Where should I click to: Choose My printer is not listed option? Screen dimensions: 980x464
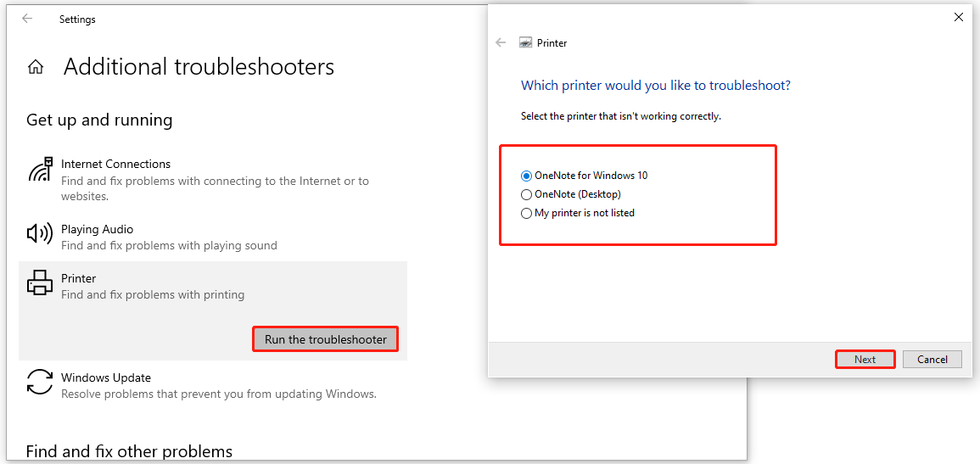coord(578,213)
